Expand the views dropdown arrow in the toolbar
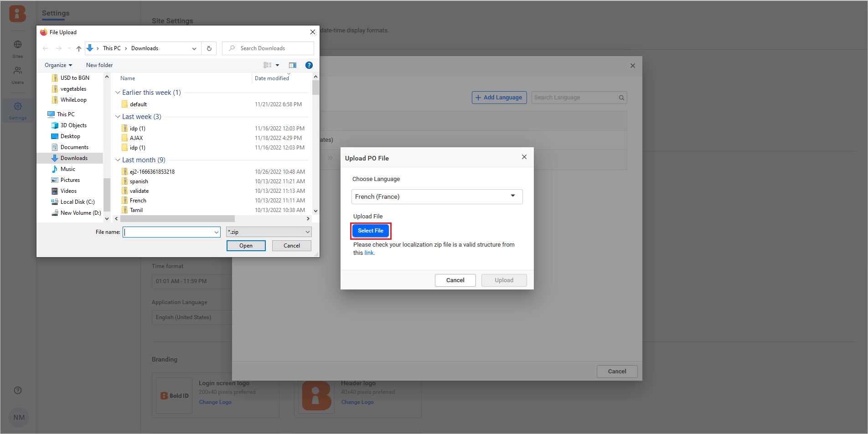Screen dimensions: 868x434 click(277, 65)
